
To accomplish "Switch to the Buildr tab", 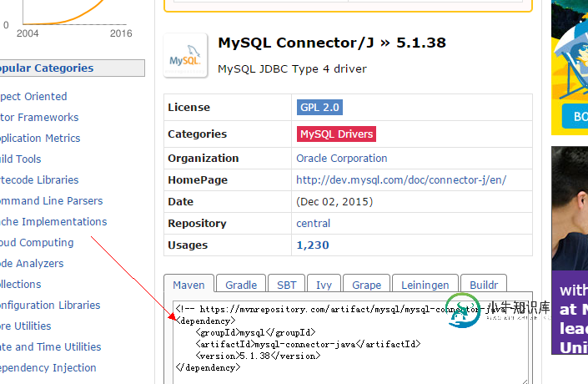I will click(484, 285).
